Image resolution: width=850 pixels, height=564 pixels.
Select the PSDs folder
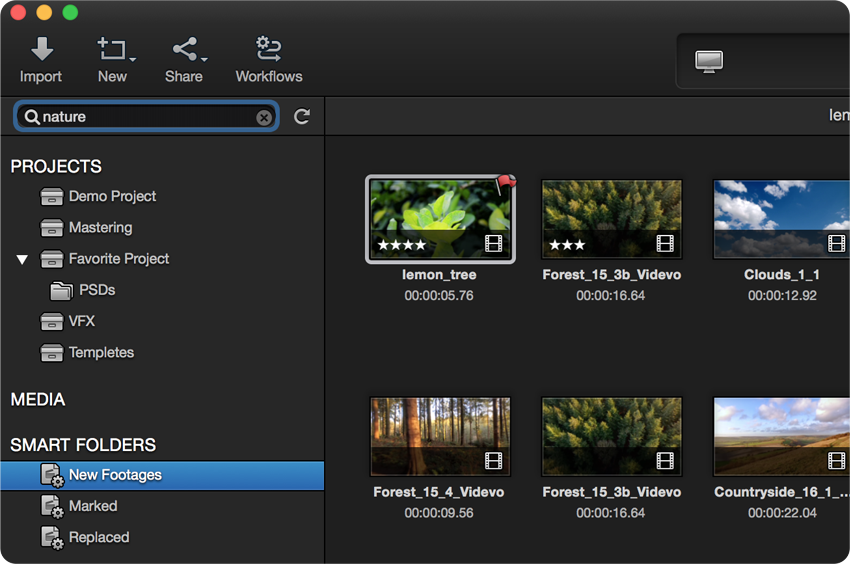[96, 290]
